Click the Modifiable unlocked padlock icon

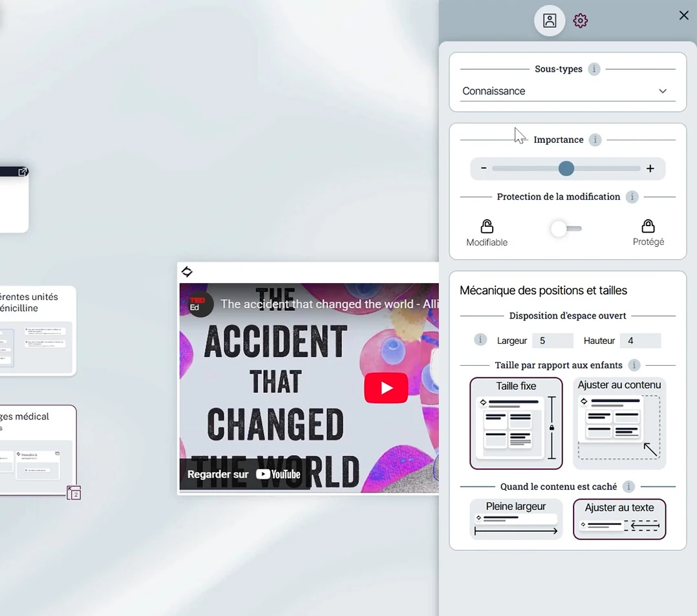click(487, 226)
